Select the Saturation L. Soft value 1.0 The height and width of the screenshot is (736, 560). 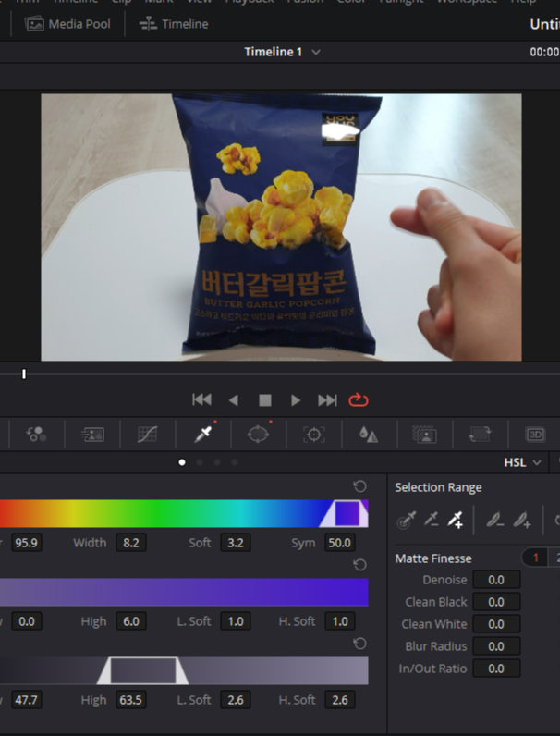236,621
